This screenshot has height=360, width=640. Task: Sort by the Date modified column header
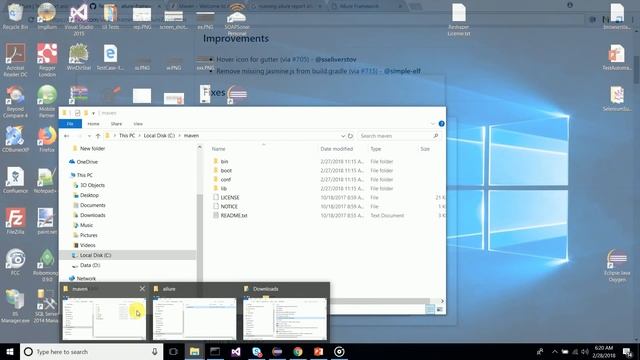337,149
